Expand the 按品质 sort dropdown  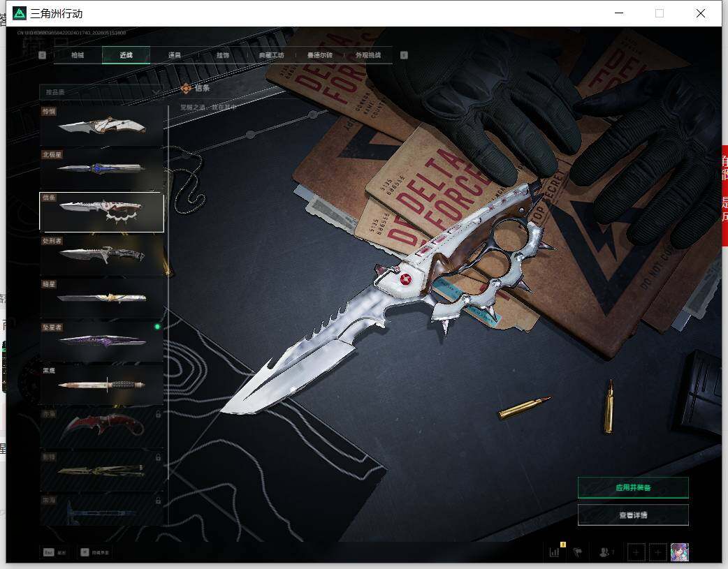point(102,92)
